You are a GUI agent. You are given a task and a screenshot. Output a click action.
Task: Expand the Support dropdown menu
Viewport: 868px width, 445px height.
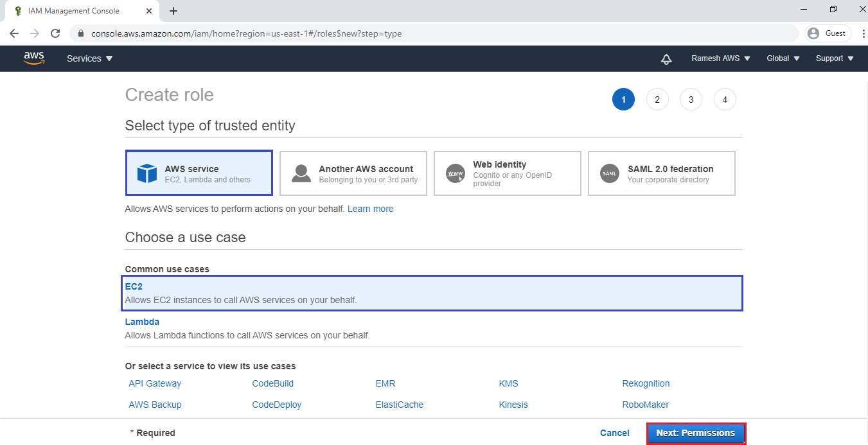click(x=835, y=58)
